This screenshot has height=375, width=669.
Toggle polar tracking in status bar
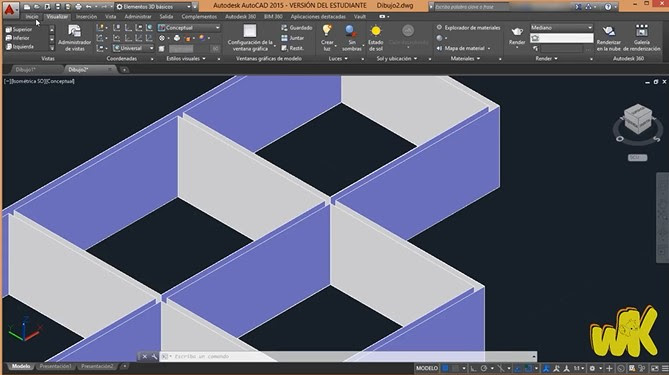pos(484,368)
